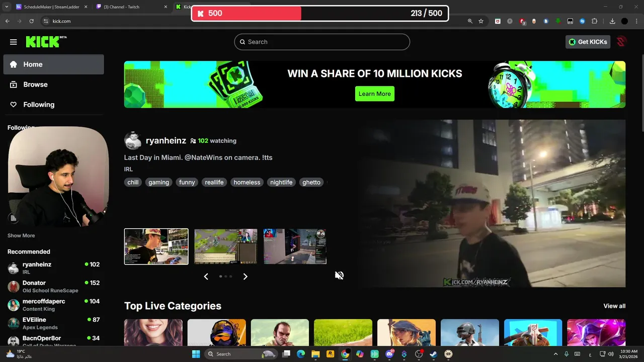Go back in the browser
Screen dimensions: 644x362
[7, 21]
